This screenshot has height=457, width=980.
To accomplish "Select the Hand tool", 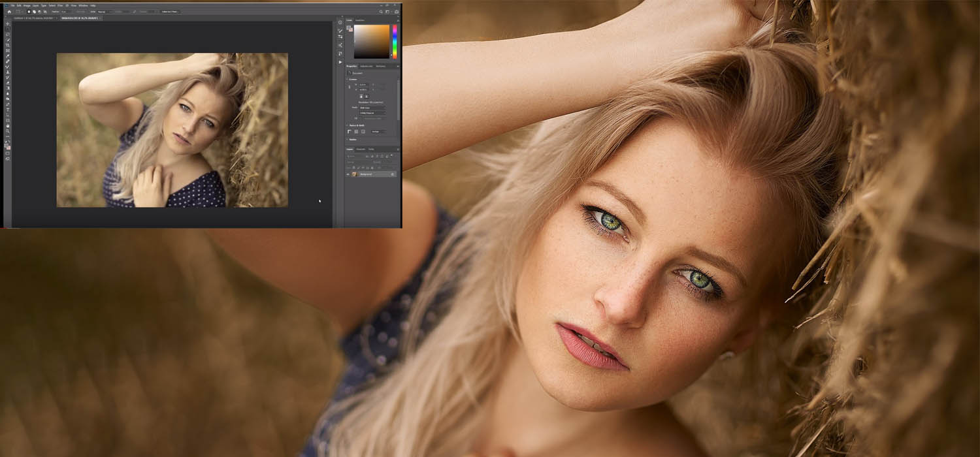I will 8,126.
